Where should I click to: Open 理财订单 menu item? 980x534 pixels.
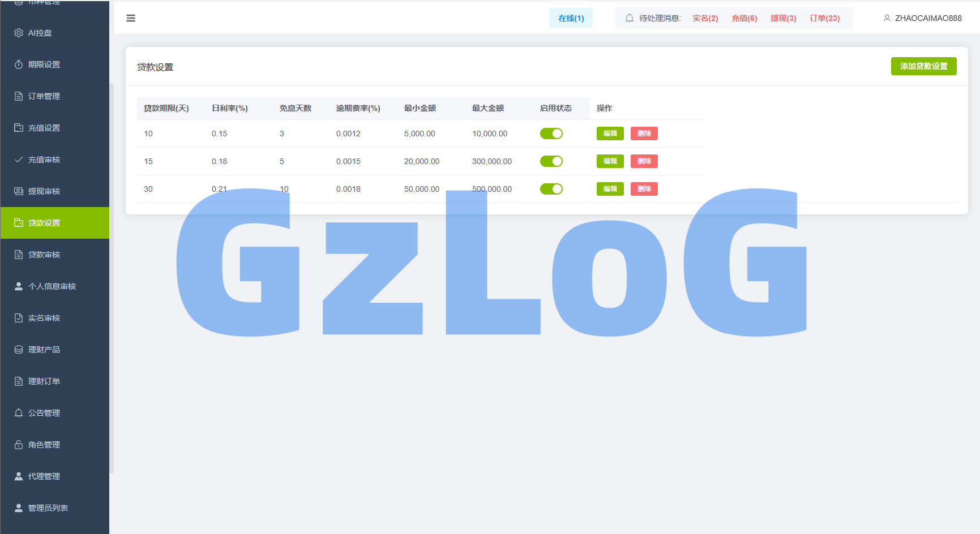(x=55, y=381)
